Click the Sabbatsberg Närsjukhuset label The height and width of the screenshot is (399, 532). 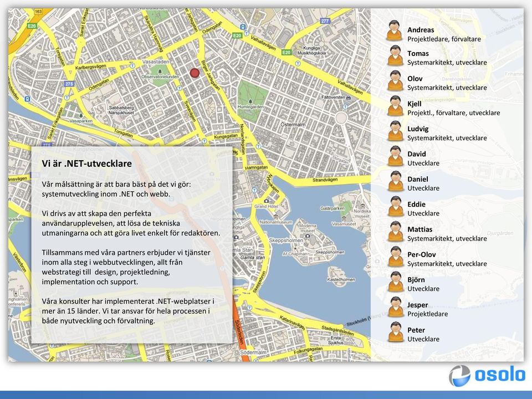[x=121, y=110]
